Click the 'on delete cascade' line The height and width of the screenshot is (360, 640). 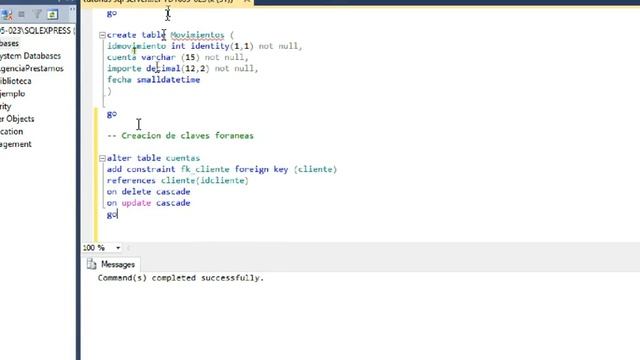click(149, 191)
